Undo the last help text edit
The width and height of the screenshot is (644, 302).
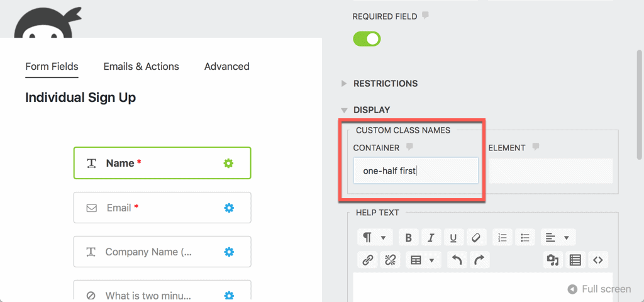click(457, 260)
